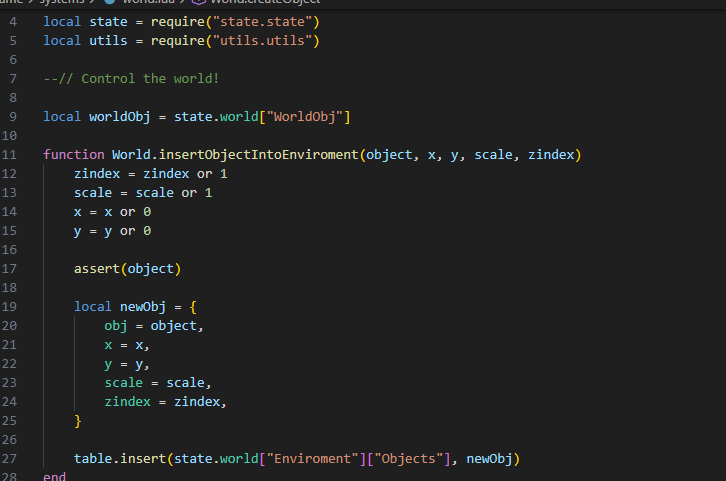This screenshot has height=481, width=726.
Task: Click the zindex parameter in function signature
Action: [550, 154]
